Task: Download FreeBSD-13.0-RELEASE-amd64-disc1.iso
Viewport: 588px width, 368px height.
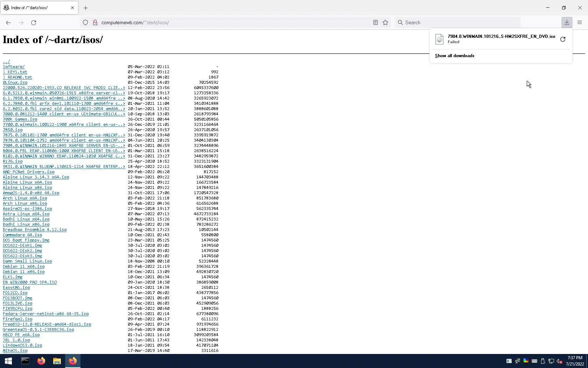Action: [x=47, y=324]
